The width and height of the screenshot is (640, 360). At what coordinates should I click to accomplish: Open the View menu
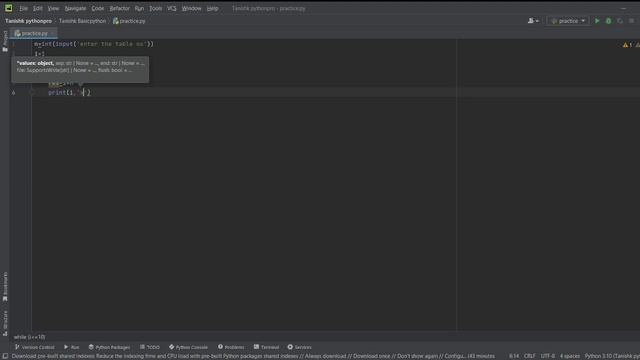[53, 9]
